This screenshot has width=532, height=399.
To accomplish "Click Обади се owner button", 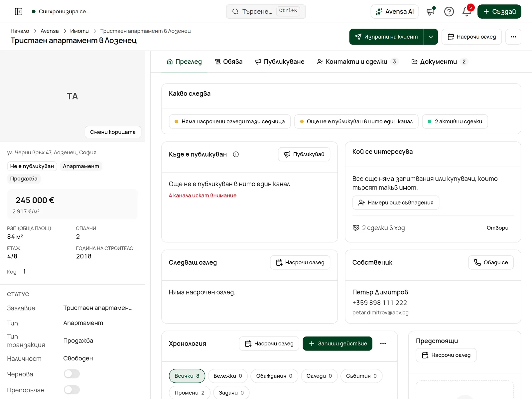I will (x=491, y=262).
